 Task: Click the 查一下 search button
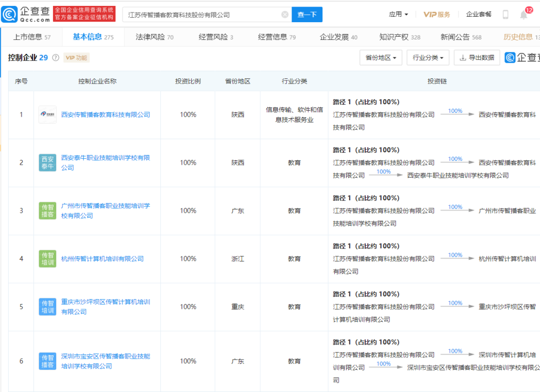coord(307,15)
